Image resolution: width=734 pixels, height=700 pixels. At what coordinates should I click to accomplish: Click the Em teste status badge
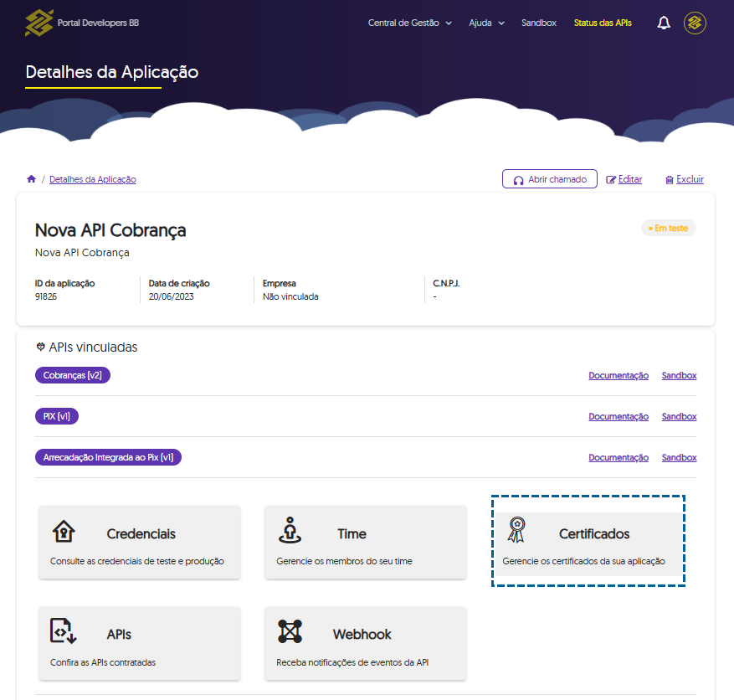[669, 228]
